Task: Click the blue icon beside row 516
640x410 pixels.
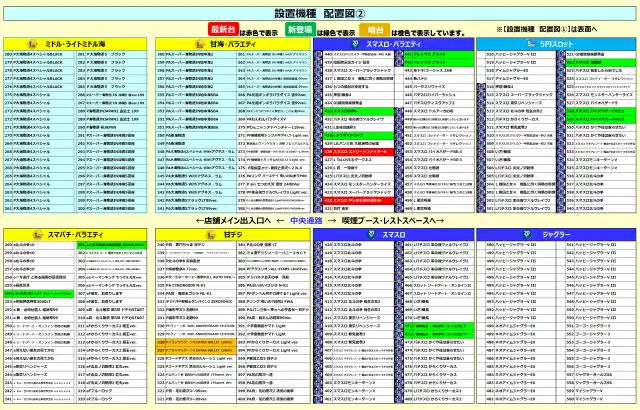Action: (x=481, y=86)
